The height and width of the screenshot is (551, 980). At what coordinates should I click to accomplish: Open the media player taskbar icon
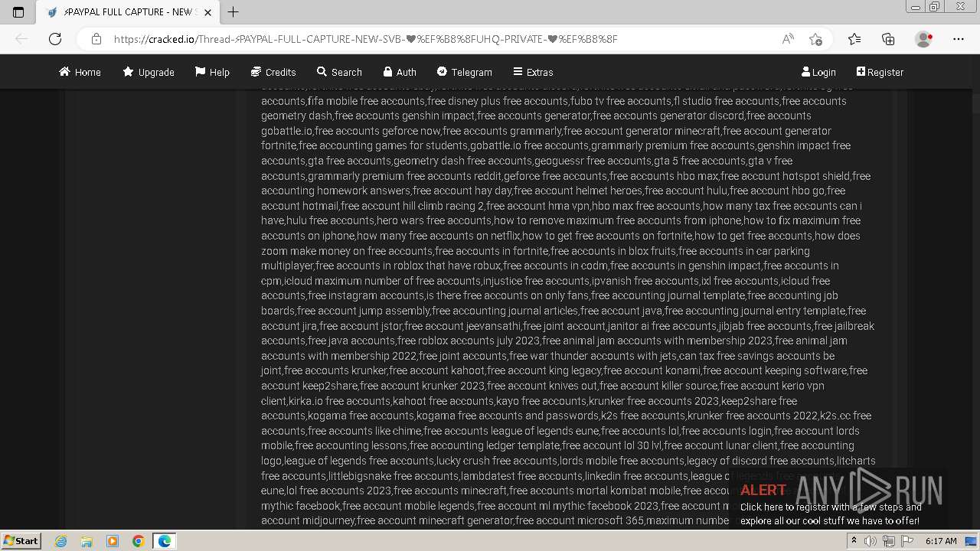point(113,541)
